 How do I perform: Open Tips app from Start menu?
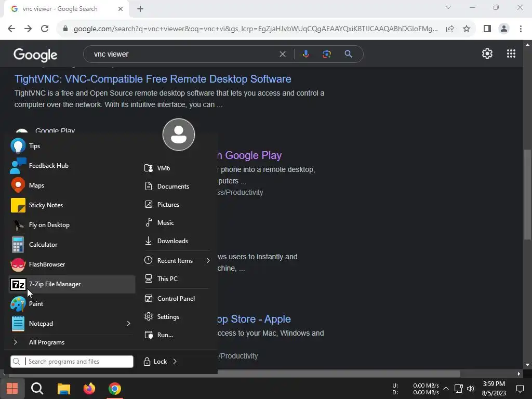click(x=72, y=146)
